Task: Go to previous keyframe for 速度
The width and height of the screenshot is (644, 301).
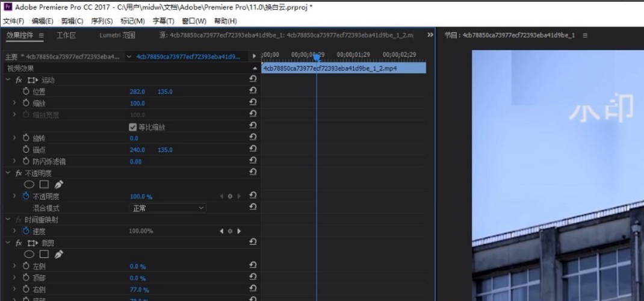Action: coord(221,231)
